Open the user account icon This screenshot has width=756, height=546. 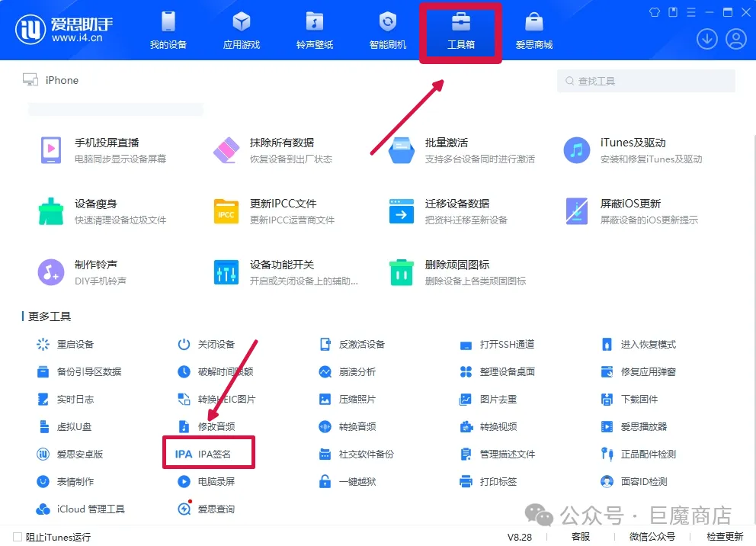coord(735,39)
